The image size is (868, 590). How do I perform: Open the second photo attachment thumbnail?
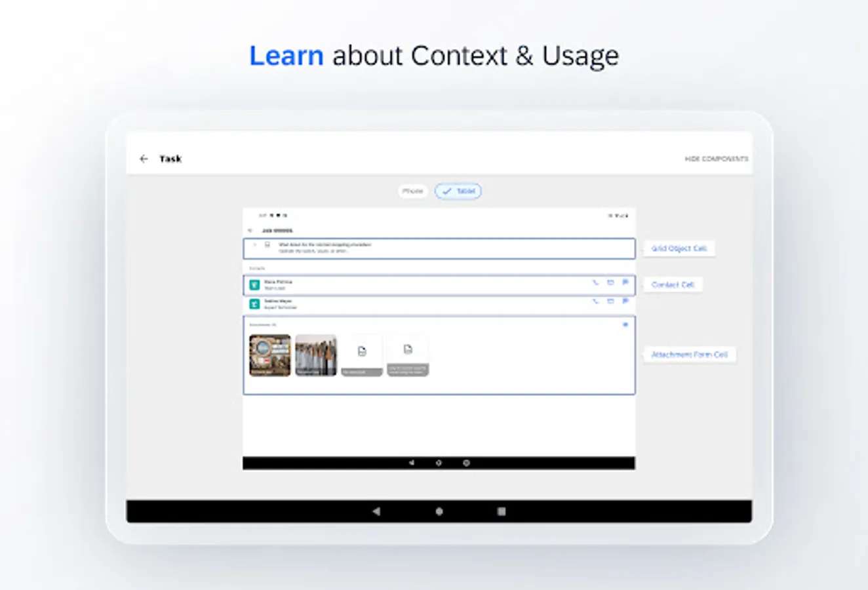pos(316,355)
